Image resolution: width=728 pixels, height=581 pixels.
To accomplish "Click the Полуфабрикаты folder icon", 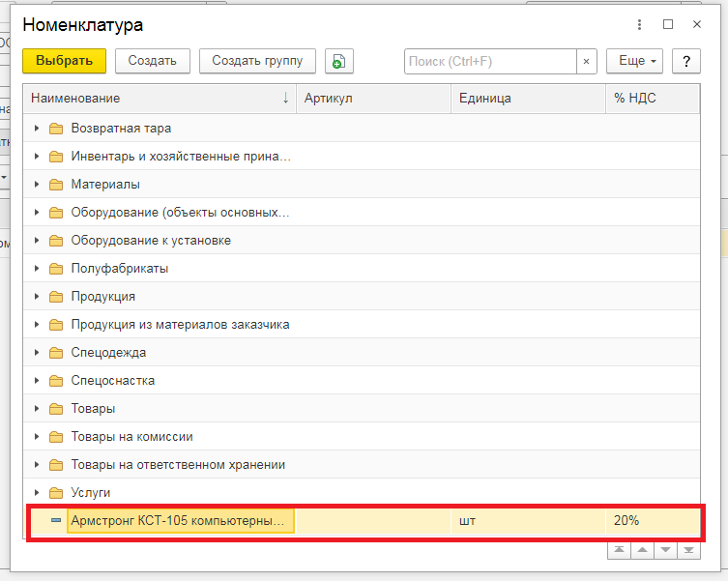I will pos(56,269).
